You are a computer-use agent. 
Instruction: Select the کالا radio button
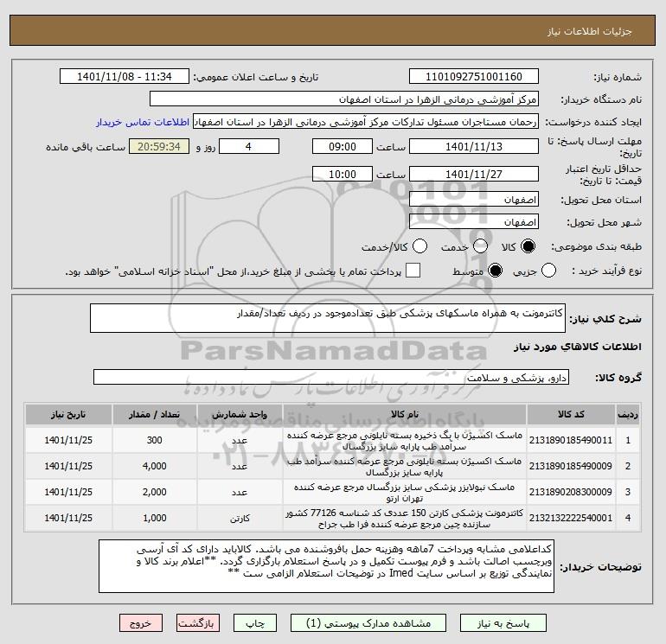(528, 246)
